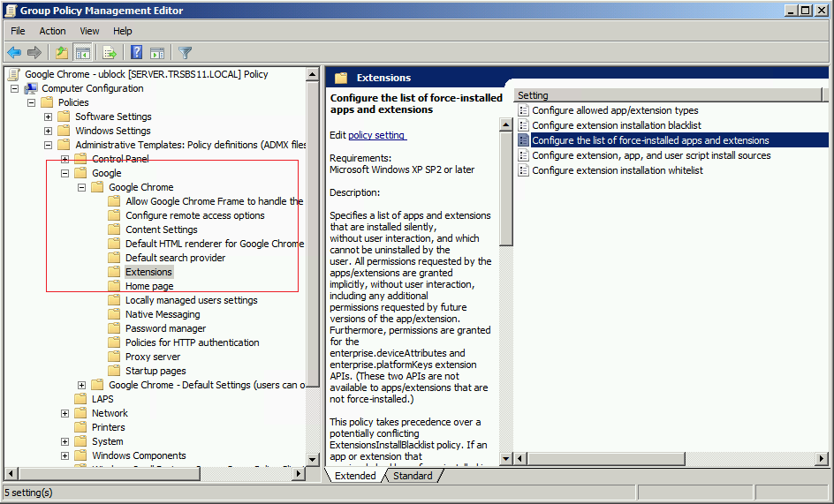Expand the Control Panel tree node

(64, 159)
